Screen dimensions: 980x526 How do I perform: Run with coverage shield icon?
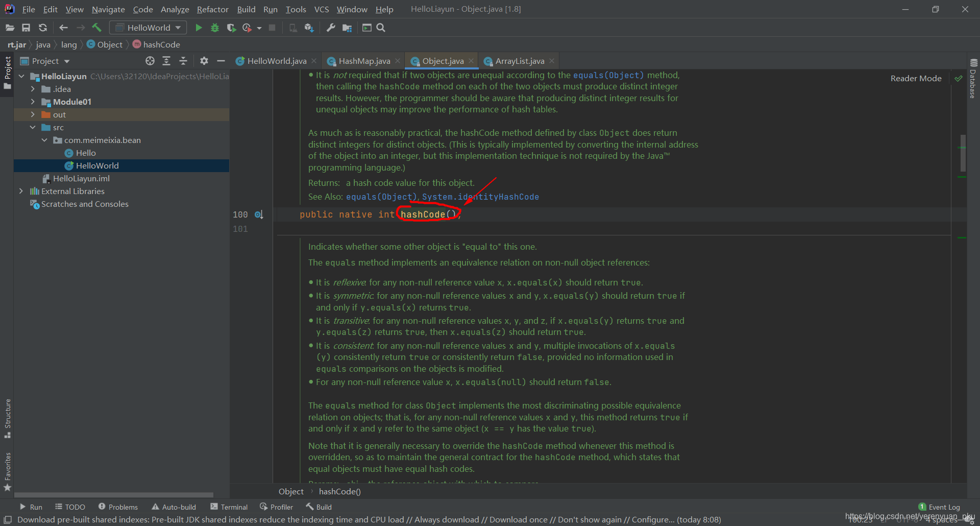tap(231, 28)
